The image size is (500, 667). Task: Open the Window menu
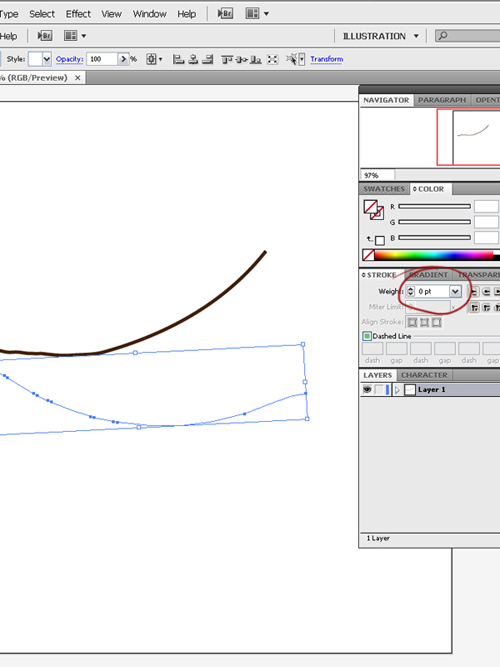click(149, 14)
